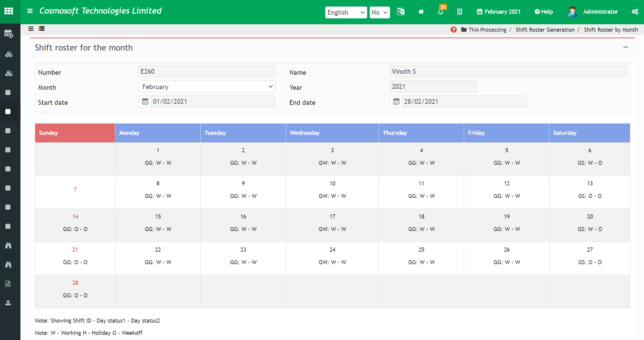Click the Administrator avatar picture
This screenshot has width=644, height=340.
[573, 12]
